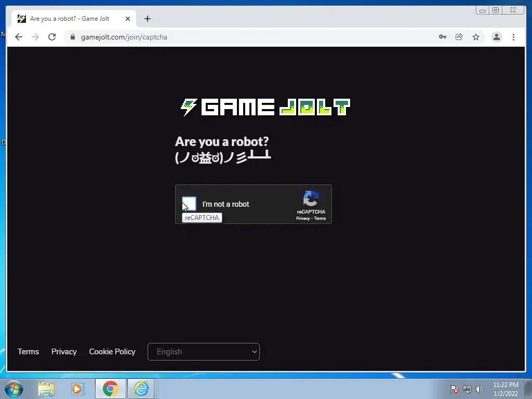Minimize the Chrome window

(x=483, y=10)
